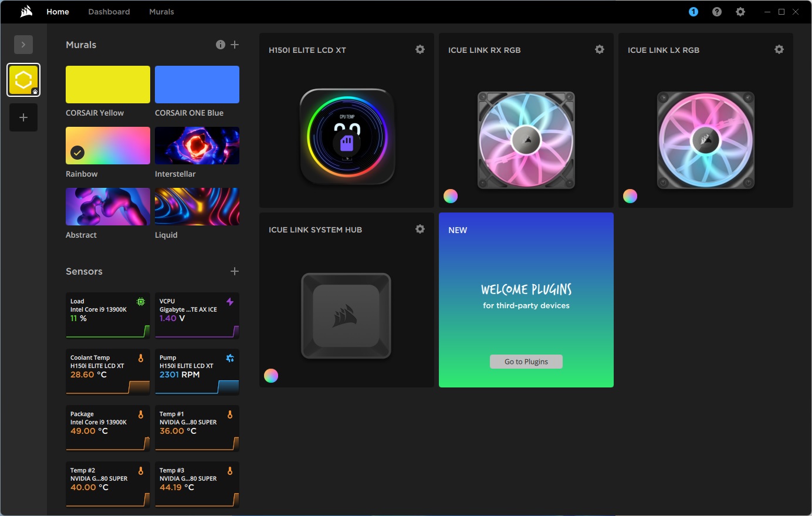Screen dimensions: 812x516
Task: Click the WELCOME PLUGINS banner heading
Action: click(x=526, y=289)
